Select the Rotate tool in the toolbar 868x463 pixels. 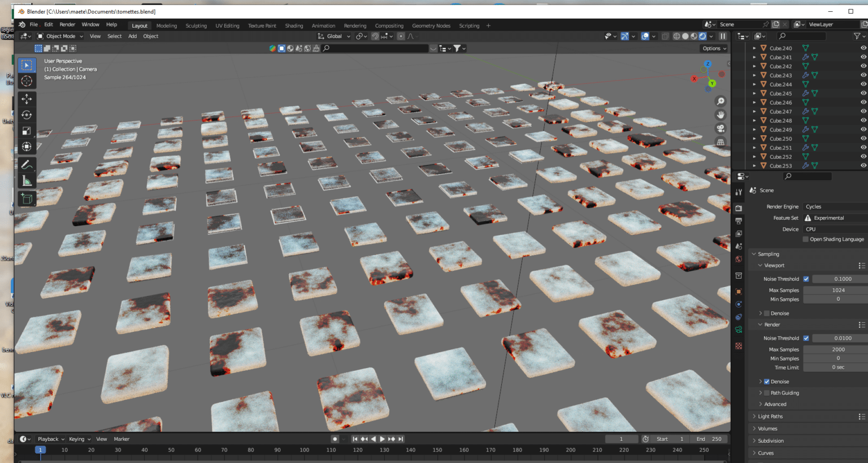(27, 115)
